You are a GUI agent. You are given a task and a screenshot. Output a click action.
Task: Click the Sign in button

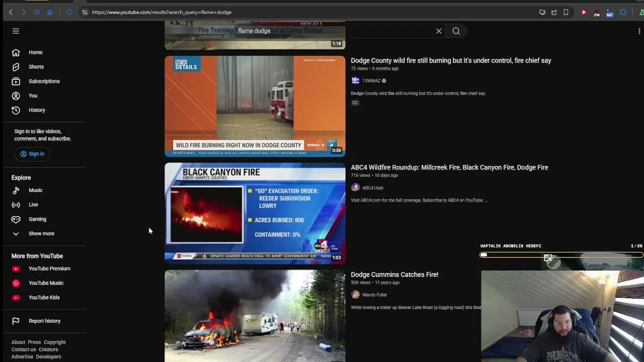coord(32,154)
